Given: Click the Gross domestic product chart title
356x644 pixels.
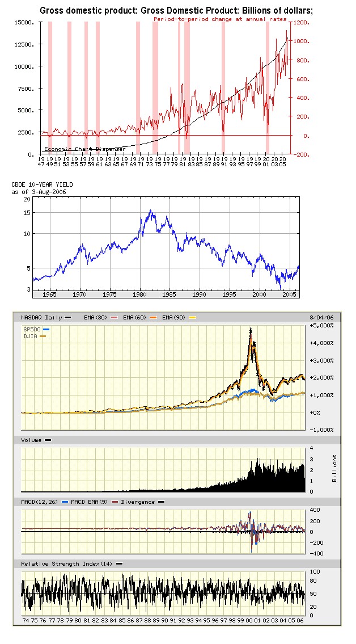Looking at the screenshot, I should pos(176,11).
